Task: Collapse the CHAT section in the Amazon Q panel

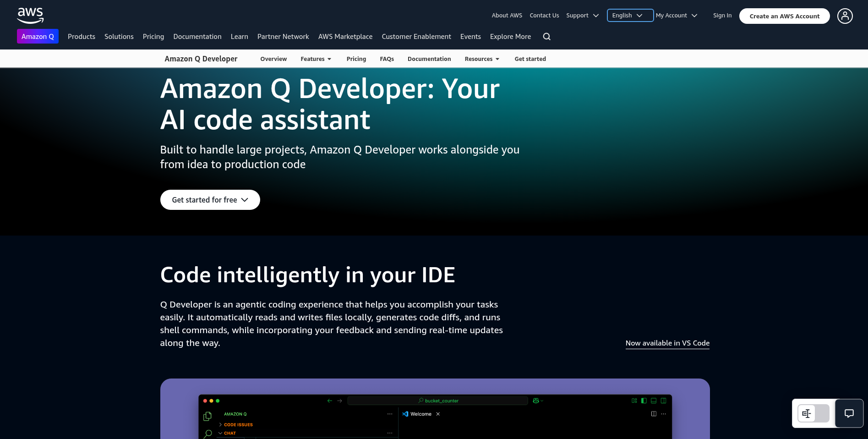Action: point(221,433)
